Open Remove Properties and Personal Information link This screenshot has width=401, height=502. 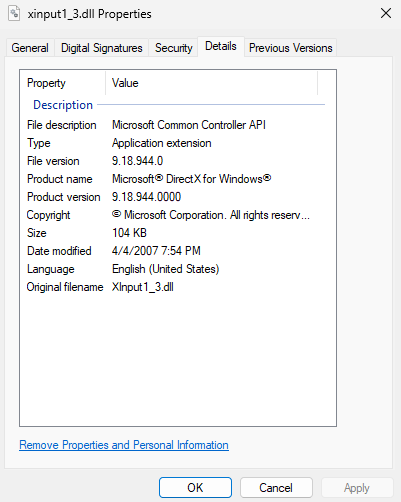click(x=124, y=445)
